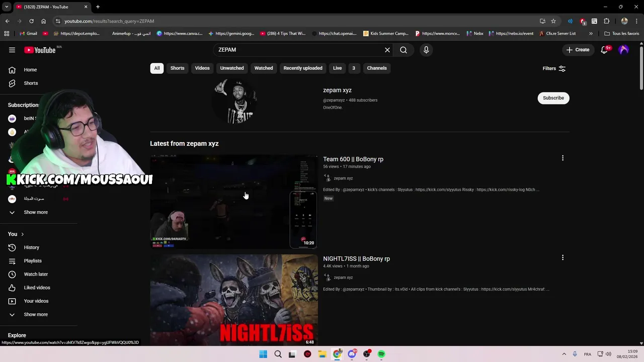This screenshot has width=644, height=362.
Task: Open search Filters
Action: tap(554, 68)
